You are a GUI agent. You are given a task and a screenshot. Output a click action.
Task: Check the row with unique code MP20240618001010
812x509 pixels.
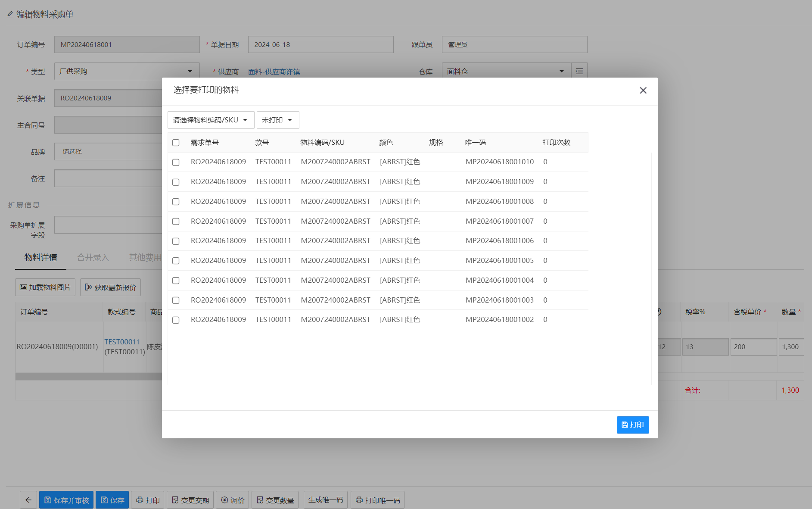tap(176, 162)
